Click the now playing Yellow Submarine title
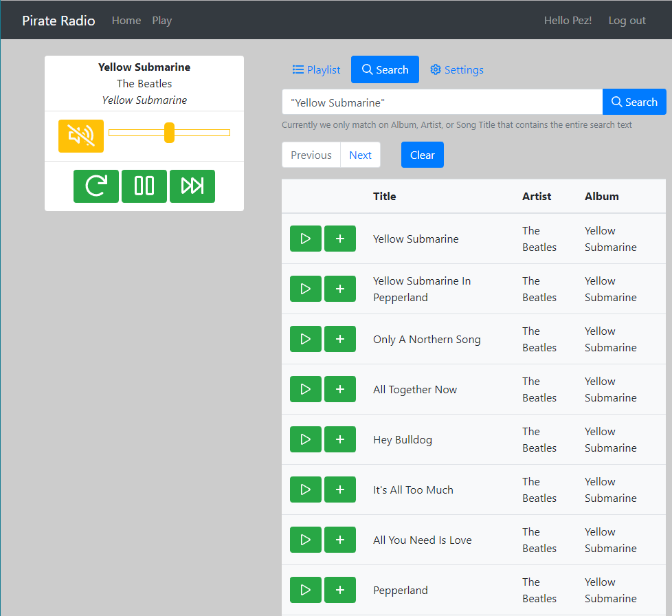This screenshot has width=672, height=616. (x=144, y=67)
